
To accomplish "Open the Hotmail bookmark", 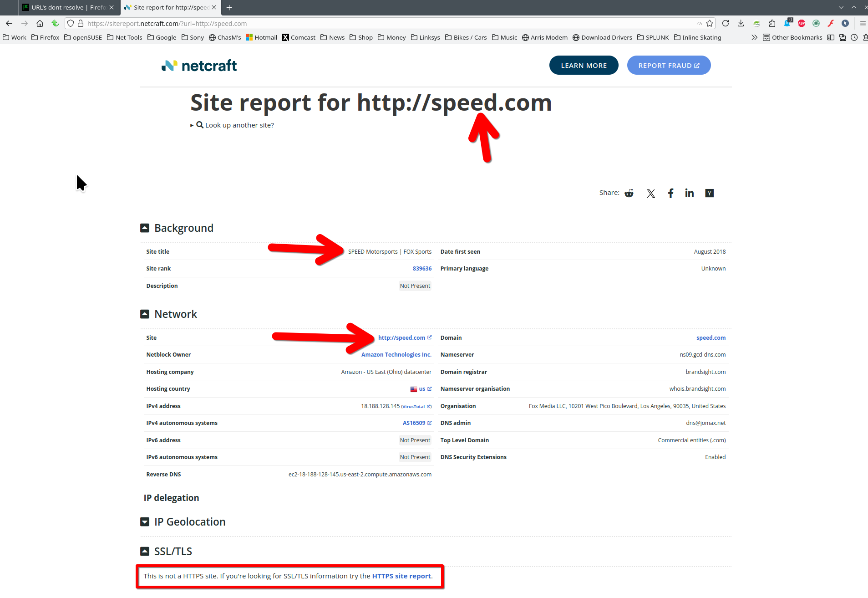I will click(261, 37).
